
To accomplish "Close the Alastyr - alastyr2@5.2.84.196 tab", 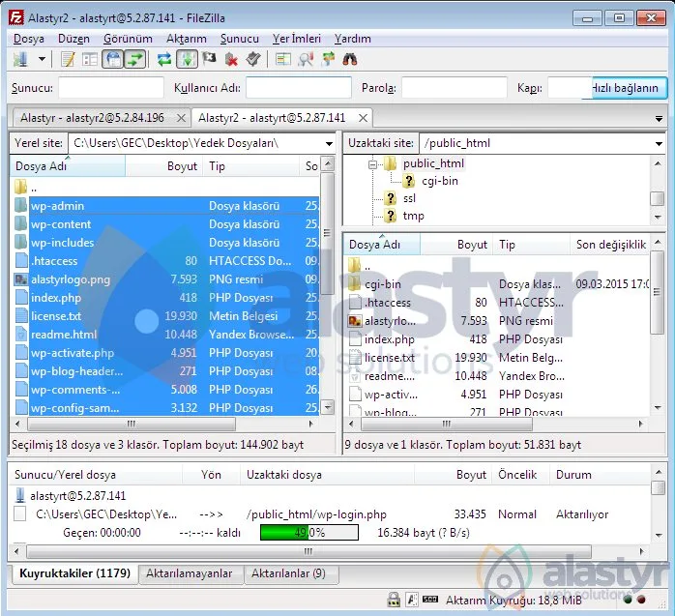I will pyautogui.click(x=181, y=118).
